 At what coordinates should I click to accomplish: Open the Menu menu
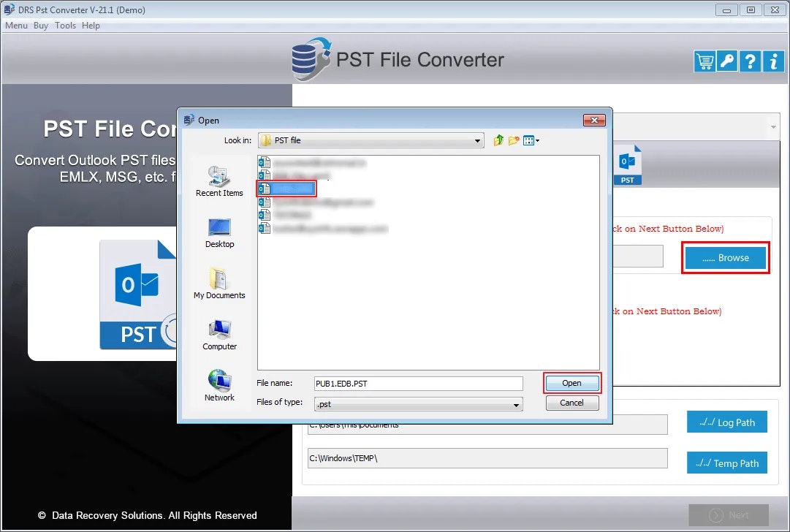pyautogui.click(x=16, y=25)
